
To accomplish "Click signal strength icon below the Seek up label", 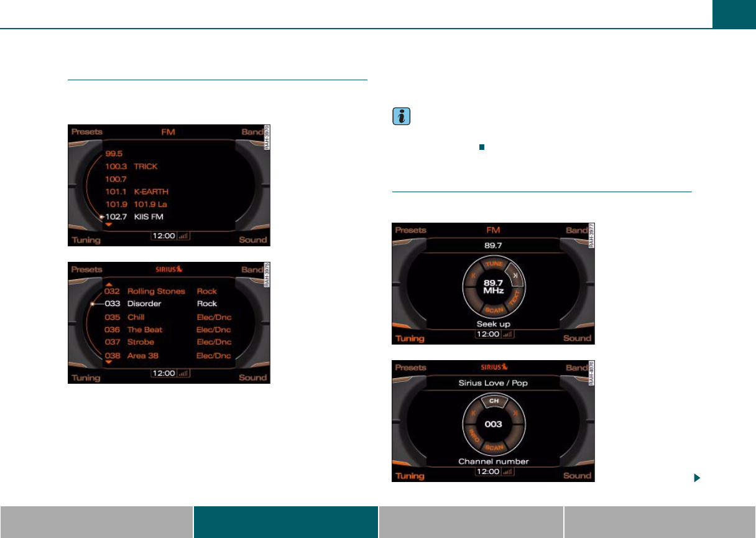I will coord(507,334).
